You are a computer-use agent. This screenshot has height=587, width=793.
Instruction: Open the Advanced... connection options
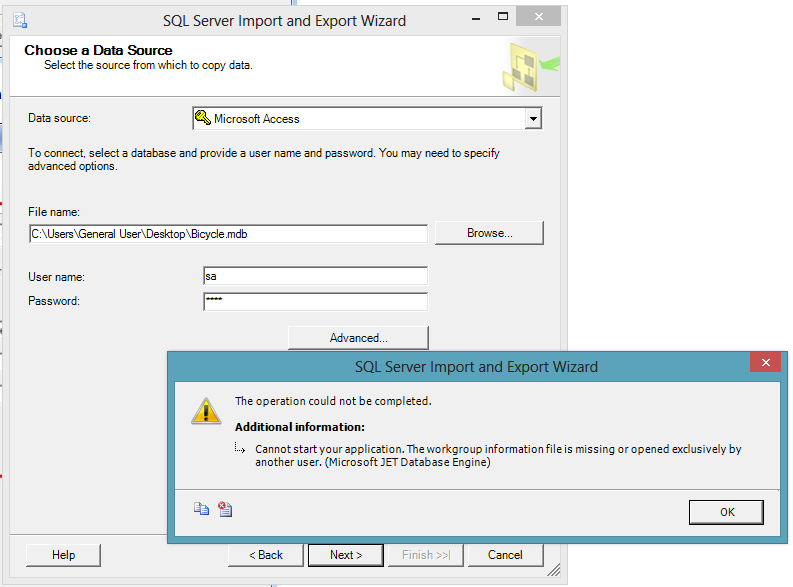[x=359, y=338]
